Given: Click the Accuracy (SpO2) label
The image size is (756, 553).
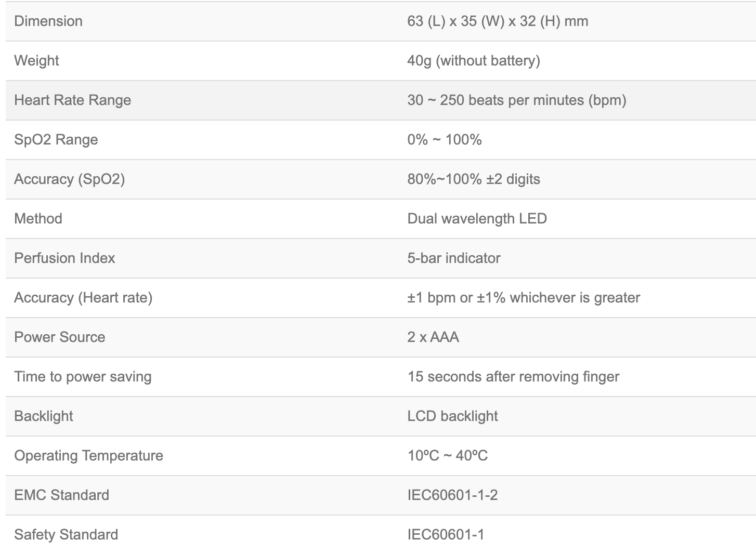Looking at the screenshot, I should tap(69, 179).
